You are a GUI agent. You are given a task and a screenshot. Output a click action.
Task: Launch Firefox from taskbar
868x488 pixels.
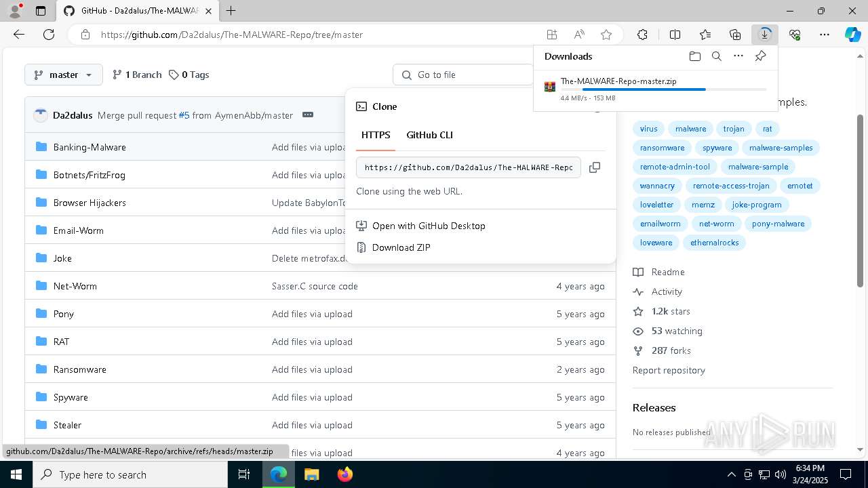click(344, 474)
